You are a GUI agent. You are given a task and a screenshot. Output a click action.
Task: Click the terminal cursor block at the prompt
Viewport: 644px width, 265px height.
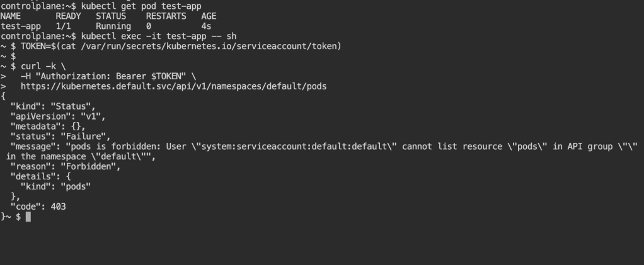(x=28, y=217)
